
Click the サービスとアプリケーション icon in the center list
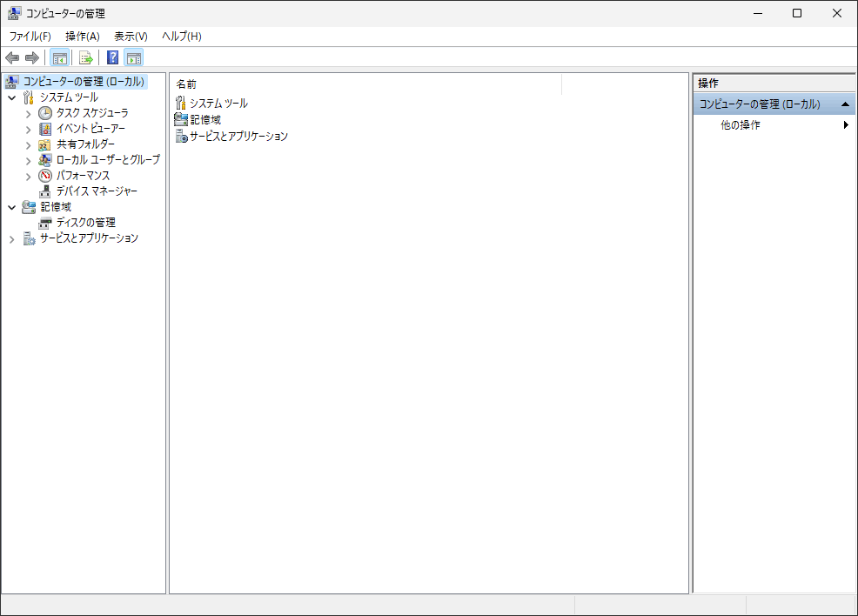pyautogui.click(x=182, y=136)
